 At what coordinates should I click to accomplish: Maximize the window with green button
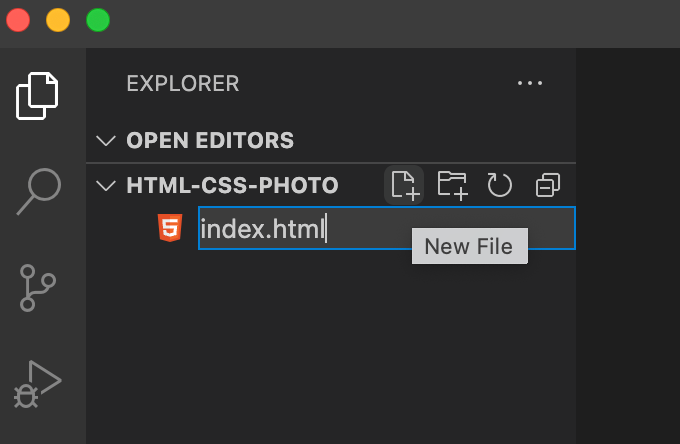(x=97, y=20)
